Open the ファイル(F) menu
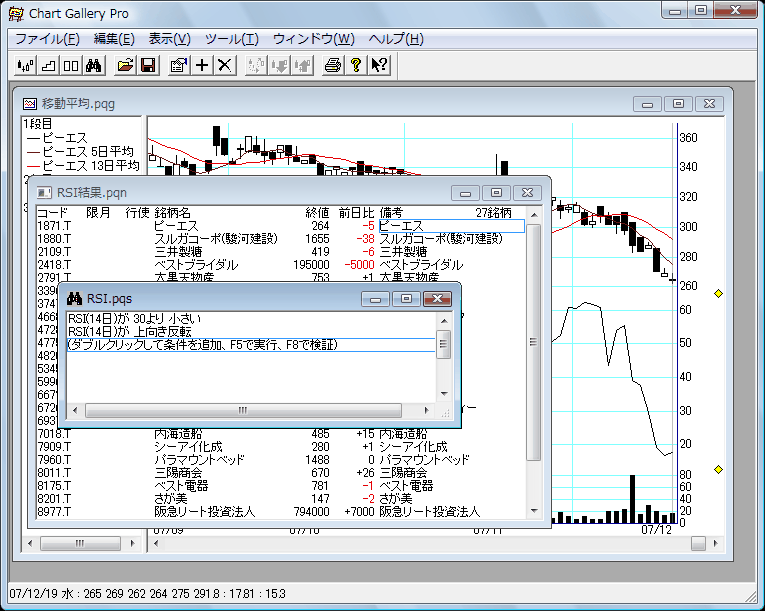 pyautogui.click(x=47, y=39)
